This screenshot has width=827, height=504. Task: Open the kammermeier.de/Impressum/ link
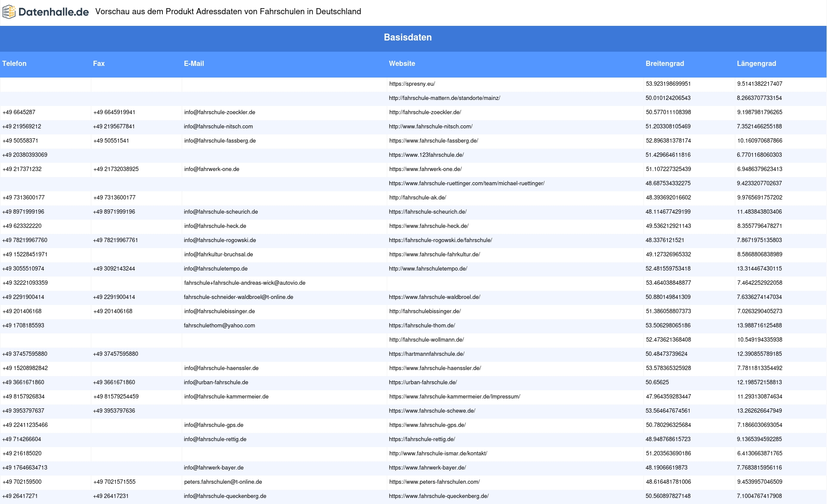coord(455,397)
